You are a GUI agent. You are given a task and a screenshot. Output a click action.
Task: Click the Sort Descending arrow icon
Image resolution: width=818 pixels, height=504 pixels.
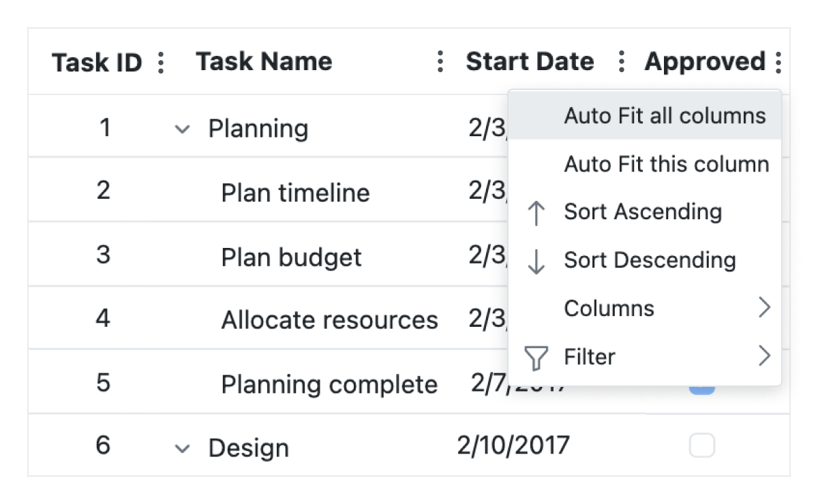coord(536,260)
